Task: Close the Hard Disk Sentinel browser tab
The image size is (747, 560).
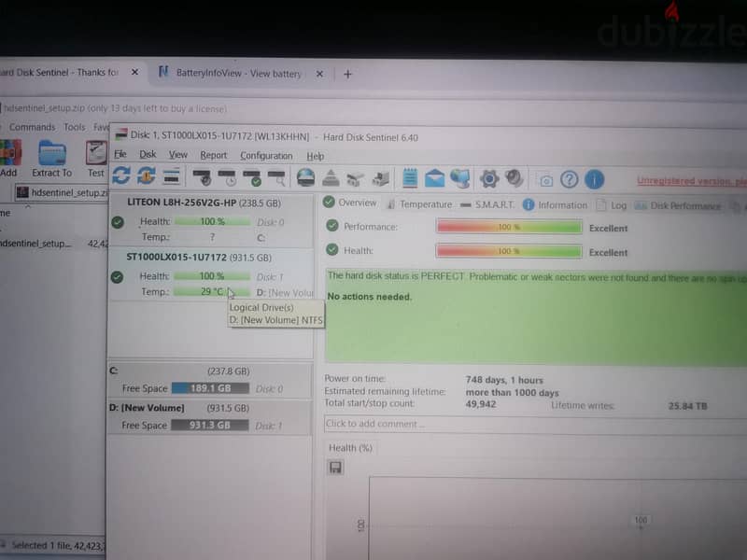Action: click(x=134, y=72)
